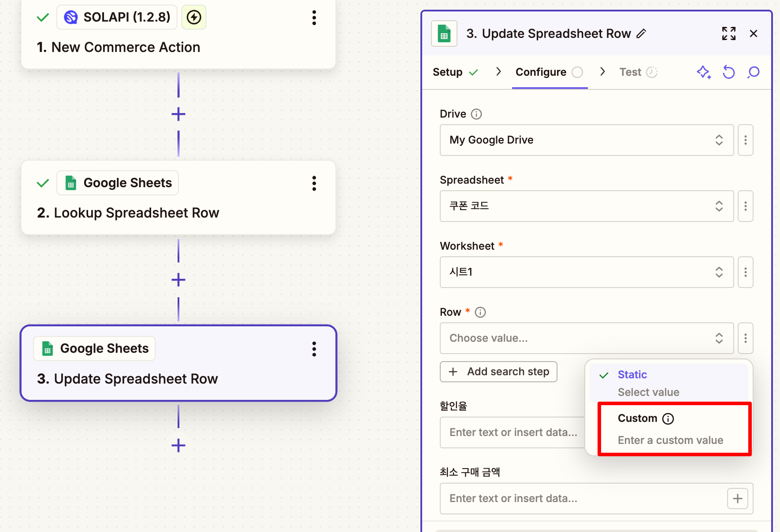Click the lightning trigger icon beside SOLAPI
The width and height of the screenshot is (780, 532).
pyautogui.click(x=194, y=18)
